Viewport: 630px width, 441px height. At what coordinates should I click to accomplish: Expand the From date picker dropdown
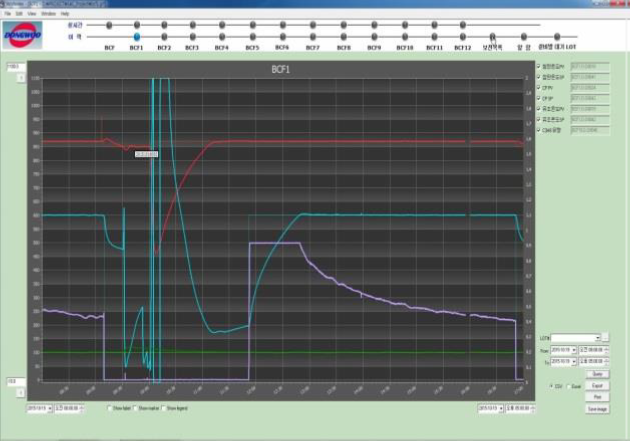[x=574, y=350]
